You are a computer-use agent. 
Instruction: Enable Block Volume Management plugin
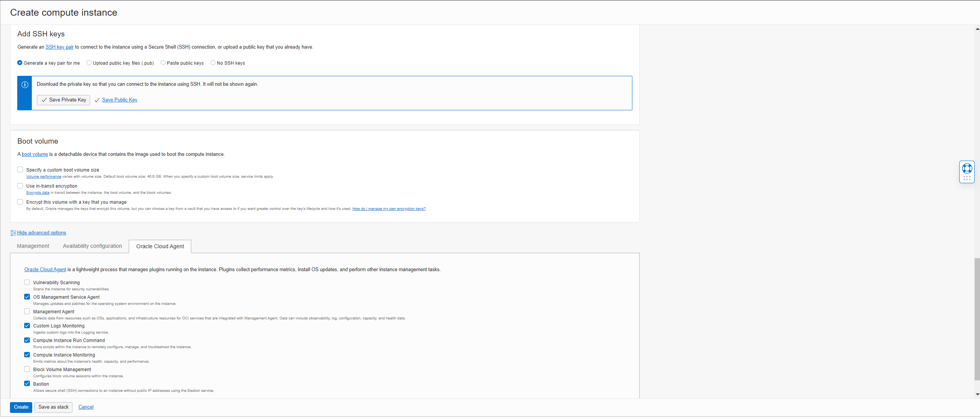27,369
